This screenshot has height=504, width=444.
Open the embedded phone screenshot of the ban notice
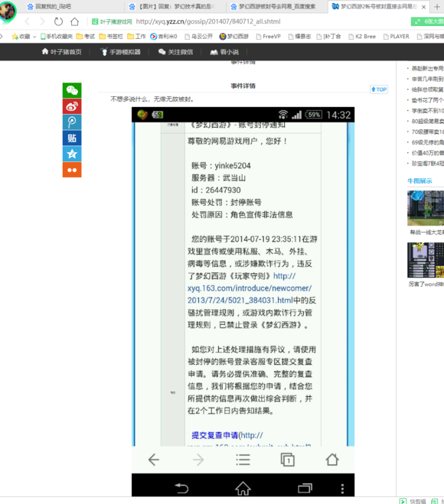coord(243,301)
